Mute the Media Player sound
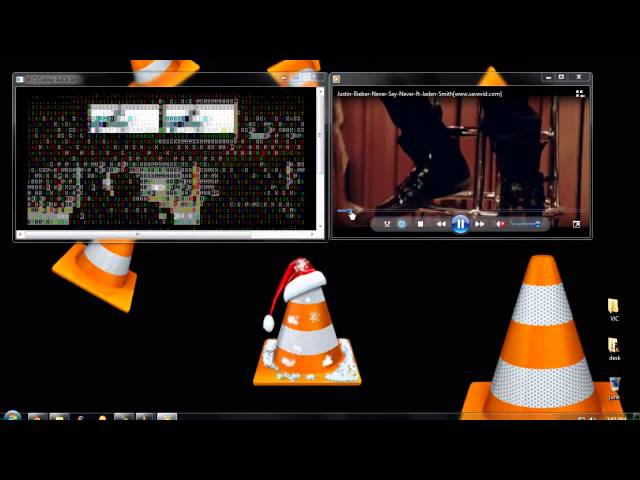The height and width of the screenshot is (480, 640). [x=500, y=224]
